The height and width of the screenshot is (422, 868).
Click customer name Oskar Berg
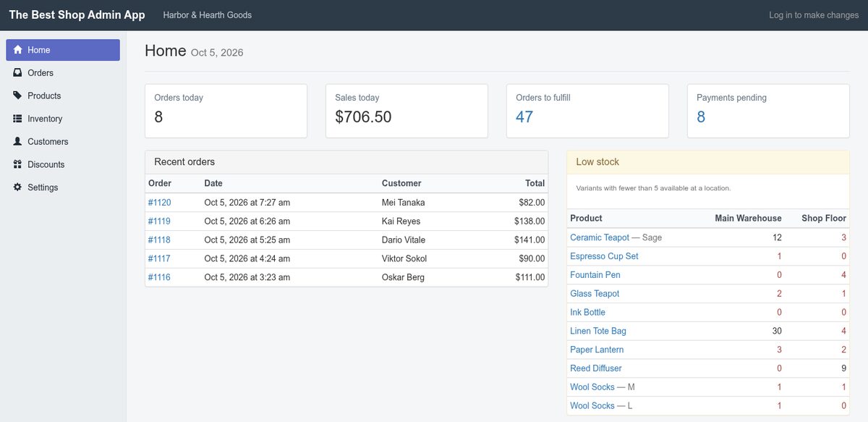403,277
